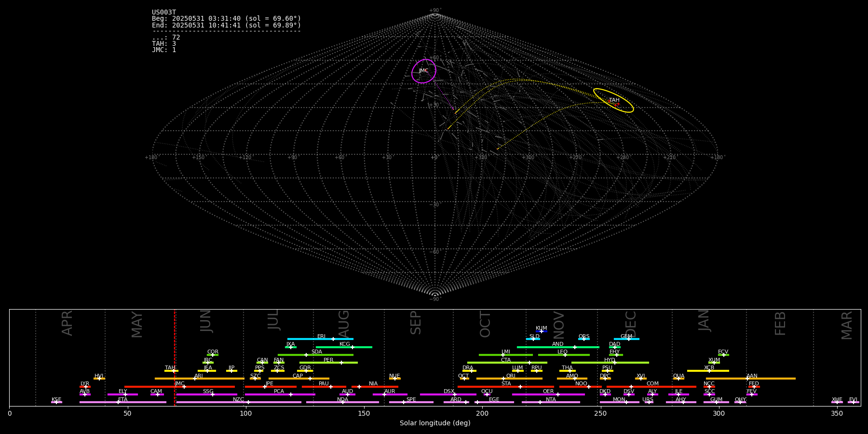
Task: Click the DSX shower label
Action: (449, 392)
